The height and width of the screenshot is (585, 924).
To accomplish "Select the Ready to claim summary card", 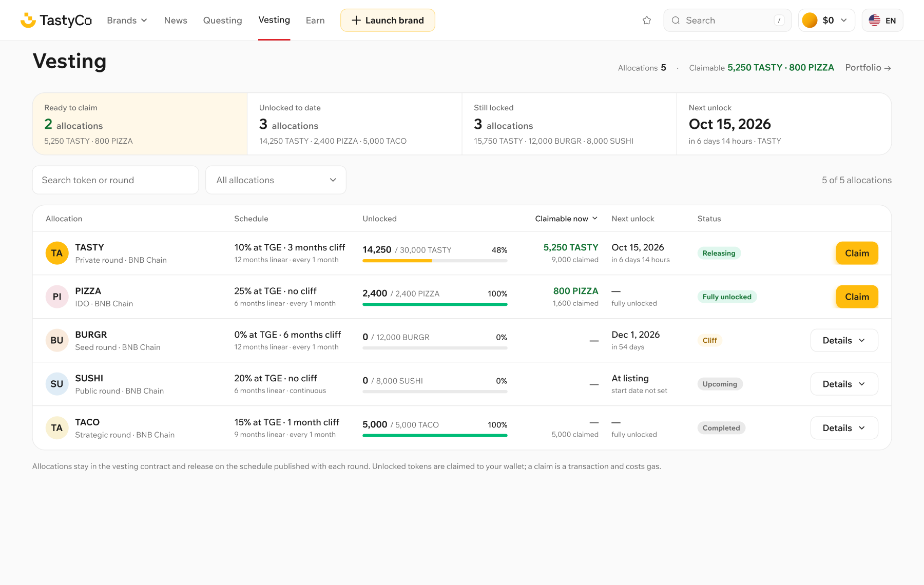I will click(x=140, y=124).
